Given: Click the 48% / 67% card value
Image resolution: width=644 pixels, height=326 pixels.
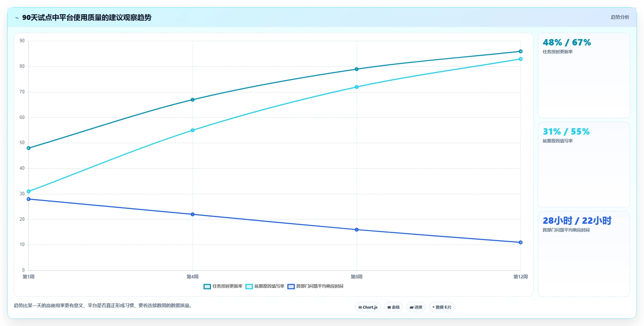Looking at the screenshot, I should click(x=567, y=43).
